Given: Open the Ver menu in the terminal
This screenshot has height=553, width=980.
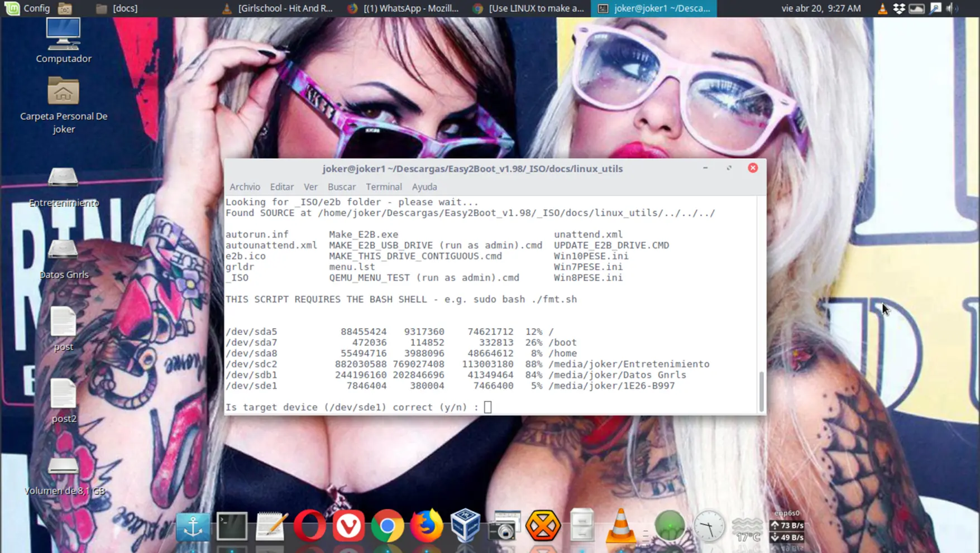Looking at the screenshot, I should [310, 187].
